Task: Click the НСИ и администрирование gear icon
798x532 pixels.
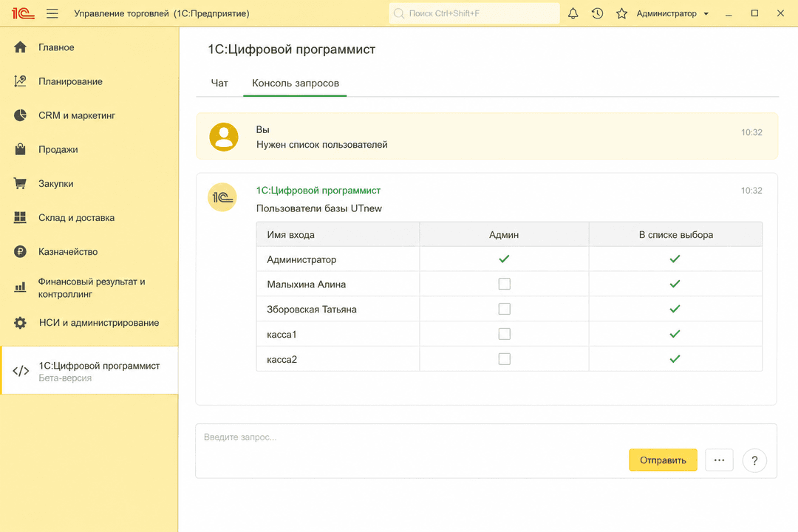Action: tap(21, 323)
